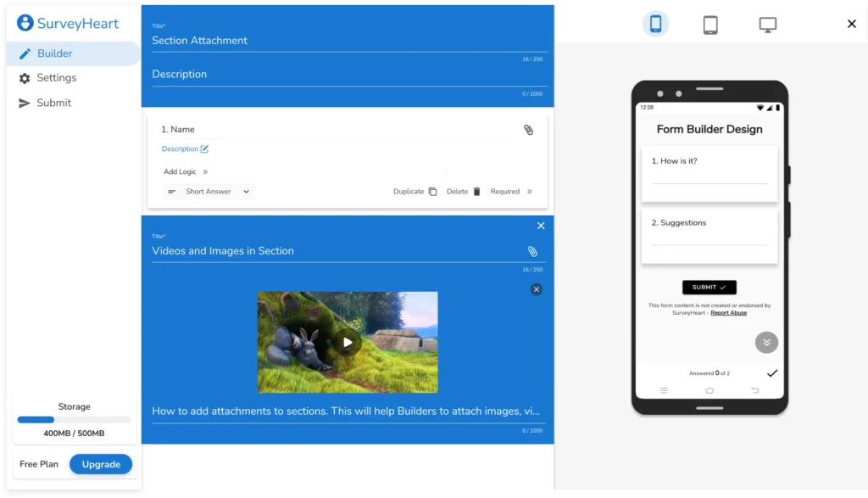Toggle Add Logic for Name question
This screenshot has width=868, height=498.
[x=205, y=172]
